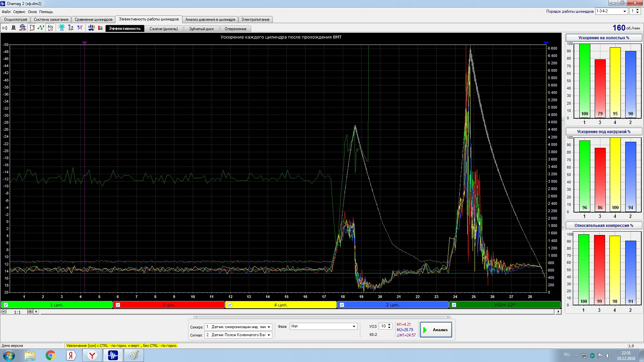Screen dimensions: 644x362
Task: Open the RPM magnifier tool
Action: click(x=22, y=28)
